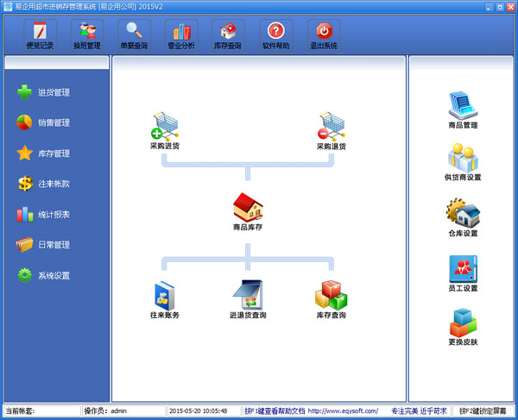Select 库存管理 in the sidebar
The width and height of the screenshot is (518, 420).
[43, 154]
